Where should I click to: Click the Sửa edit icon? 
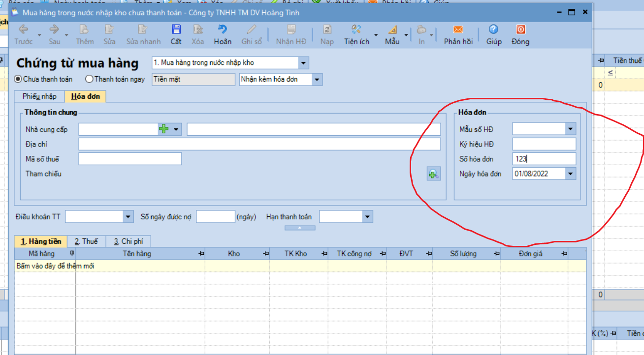pos(109,30)
